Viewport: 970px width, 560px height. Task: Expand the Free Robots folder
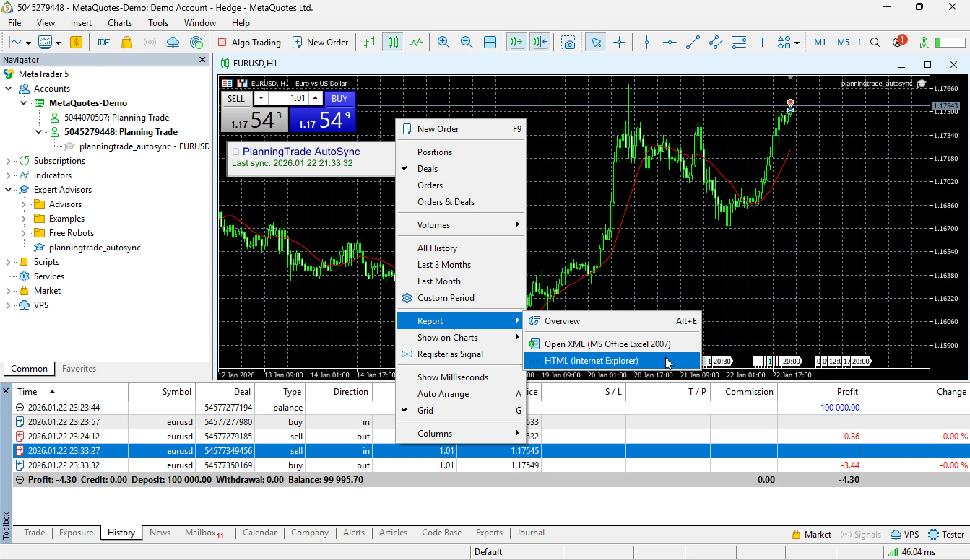click(x=23, y=233)
